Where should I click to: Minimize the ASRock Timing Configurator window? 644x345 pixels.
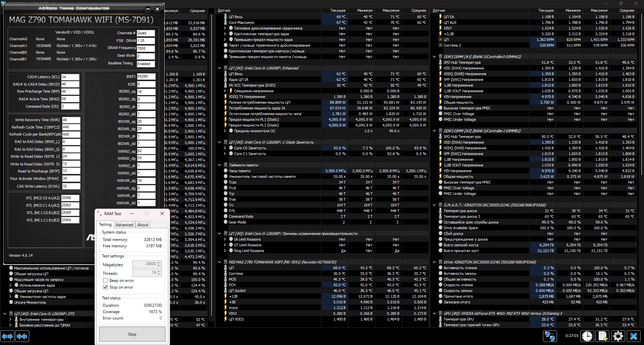pos(148,9)
